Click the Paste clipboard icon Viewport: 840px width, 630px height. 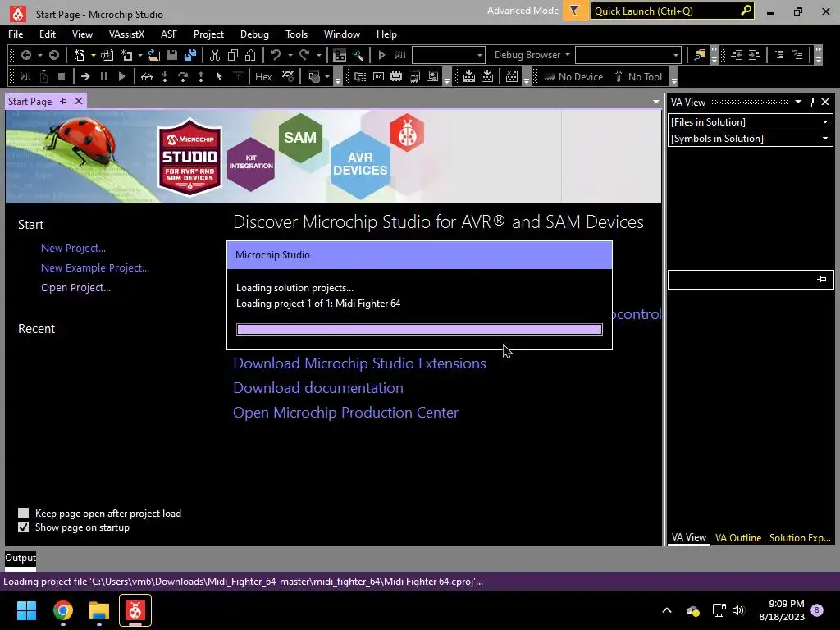(250, 55)
